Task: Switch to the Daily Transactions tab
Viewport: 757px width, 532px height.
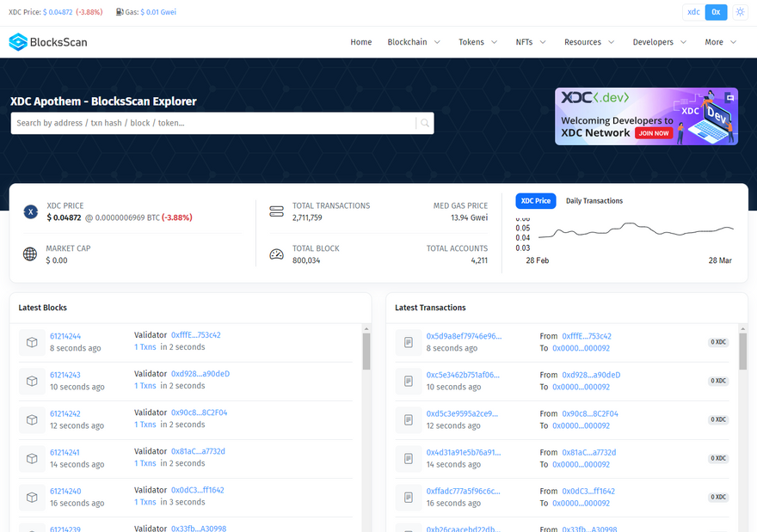Action: pyautogui.click(x=594, y=201)
